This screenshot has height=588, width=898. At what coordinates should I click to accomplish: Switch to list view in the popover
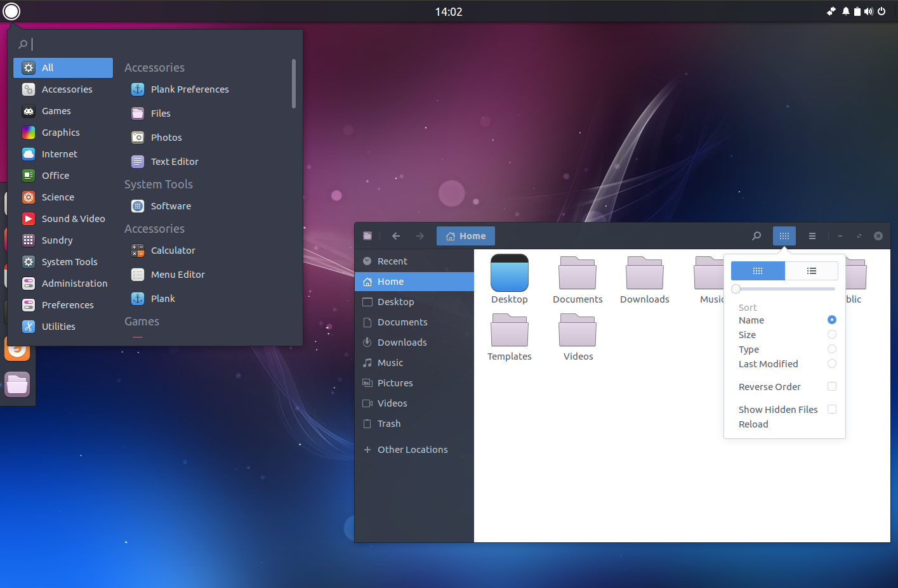pyautogui.click(x=812, y=271)
